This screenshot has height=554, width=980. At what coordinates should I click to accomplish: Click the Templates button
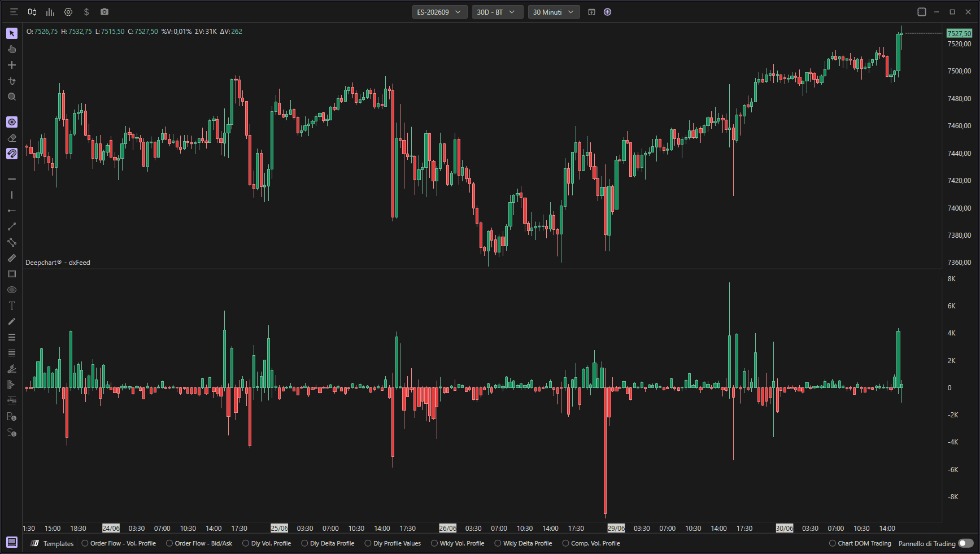53,543
